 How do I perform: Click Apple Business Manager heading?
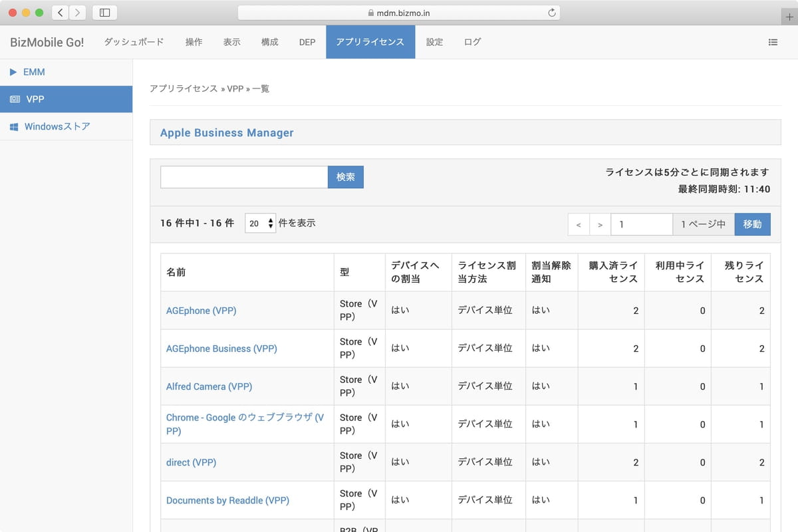tap(227, 133)
